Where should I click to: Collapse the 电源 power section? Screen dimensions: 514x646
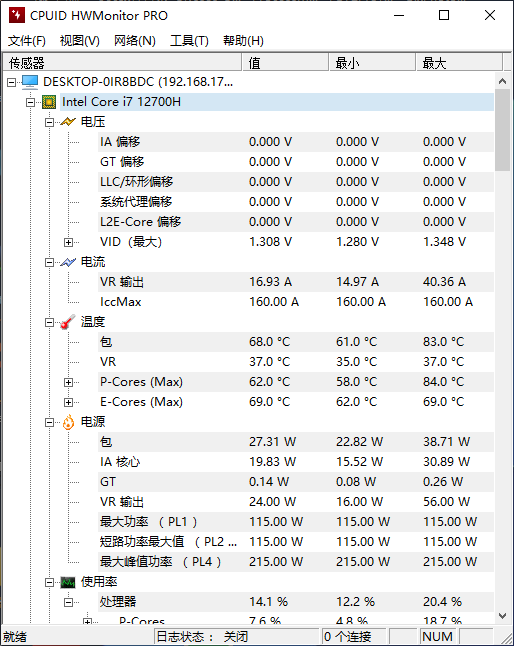(49, 422)
